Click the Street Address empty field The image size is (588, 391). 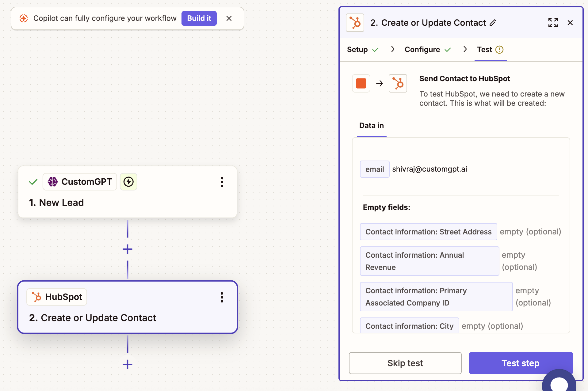428,232
